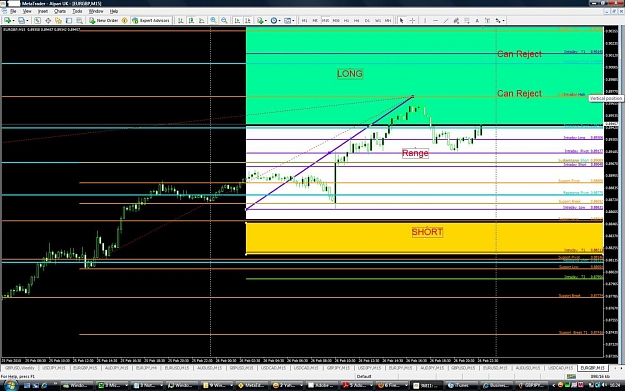Open the Insert menu
Viewport: 625px width, 391px height.
pyautogui.click(x=43, y=11)
